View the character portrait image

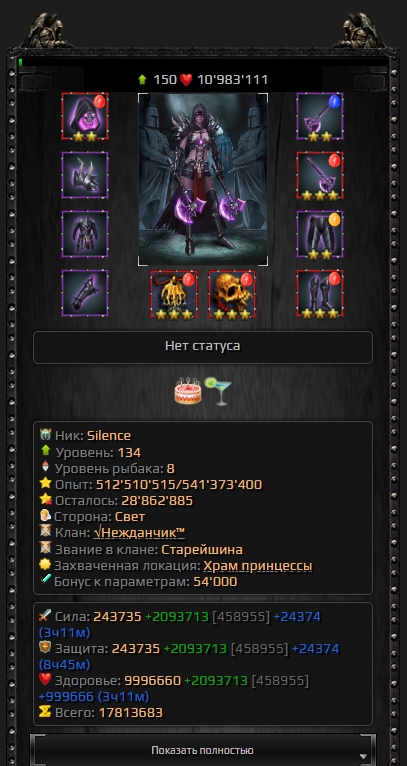203,180
